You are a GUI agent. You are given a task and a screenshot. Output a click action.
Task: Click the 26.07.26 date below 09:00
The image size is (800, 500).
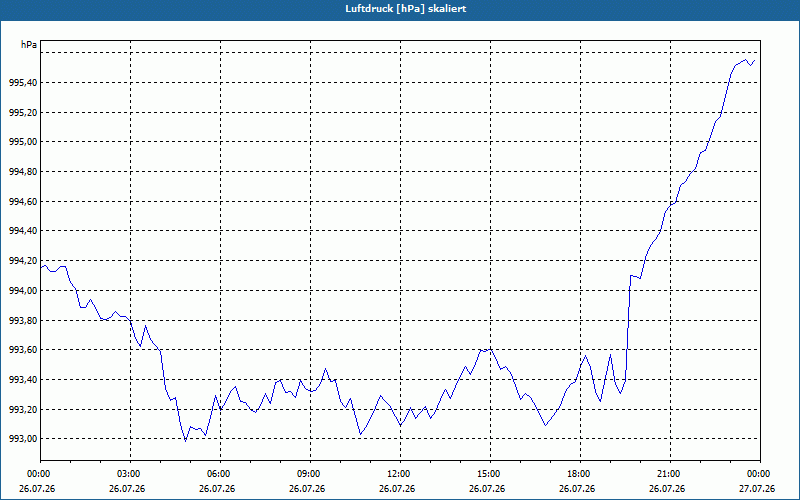point(307,489)
